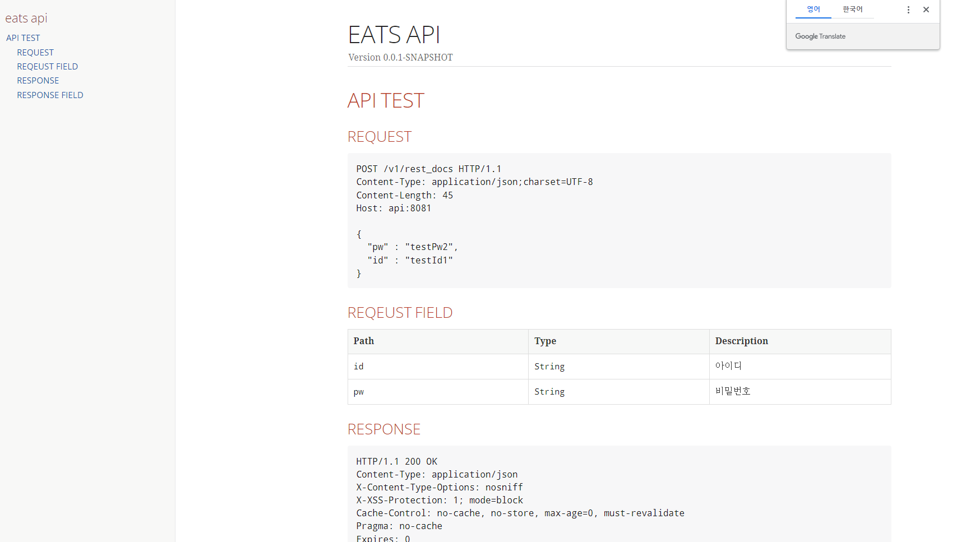Click the Type column header
The image size is (980, 542).
point(619,341)
